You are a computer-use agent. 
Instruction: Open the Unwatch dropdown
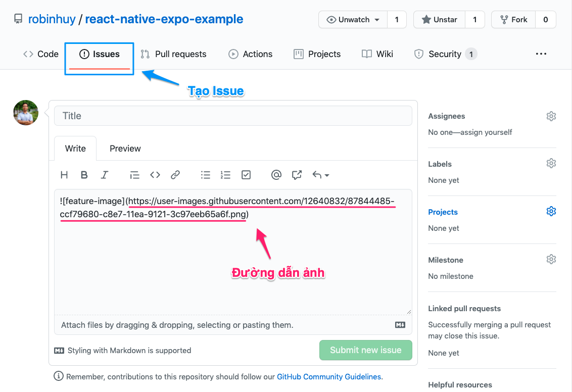pos(353,20)
